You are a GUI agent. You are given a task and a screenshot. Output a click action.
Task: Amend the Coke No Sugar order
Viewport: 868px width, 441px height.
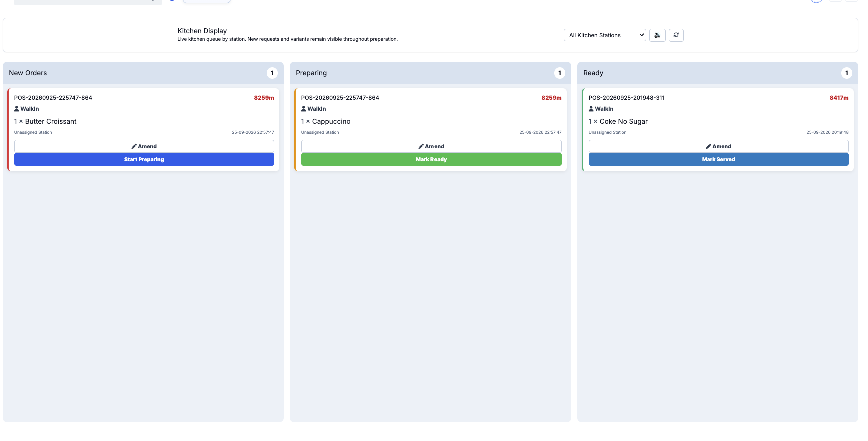(719, 146)
